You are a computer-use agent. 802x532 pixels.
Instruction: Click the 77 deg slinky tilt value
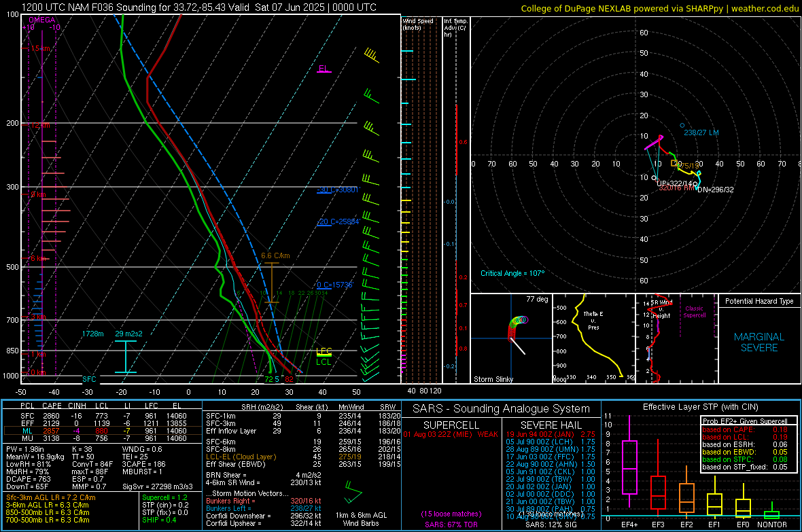[537, 299]
